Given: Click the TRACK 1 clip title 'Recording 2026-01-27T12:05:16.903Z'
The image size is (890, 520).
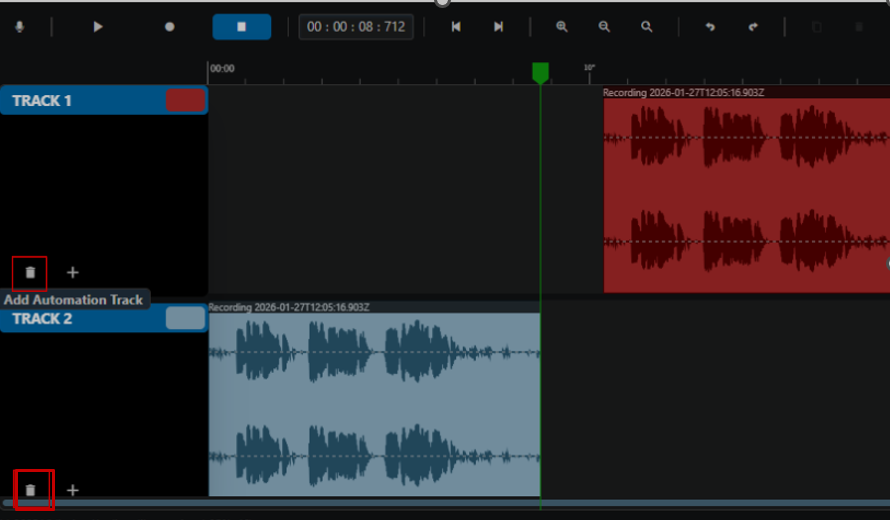Looking at the screenshot, I should [683, 93].
